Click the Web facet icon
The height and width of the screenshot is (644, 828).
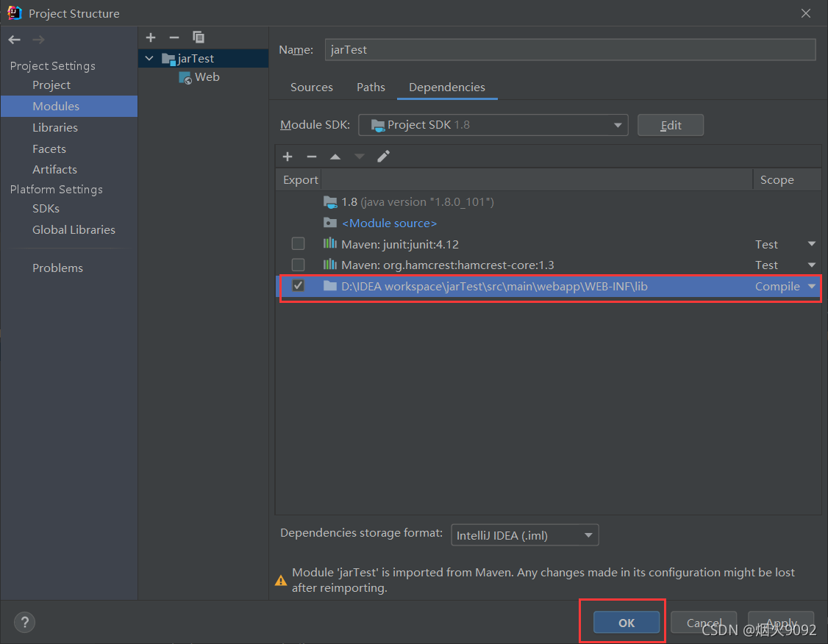tap(185, 78)
